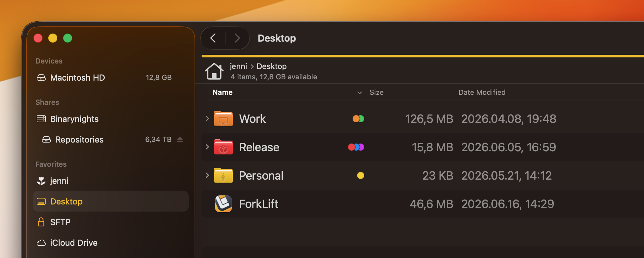644x258 pixels.
Task: Click the Shares section header
Action: click(47, 102)
